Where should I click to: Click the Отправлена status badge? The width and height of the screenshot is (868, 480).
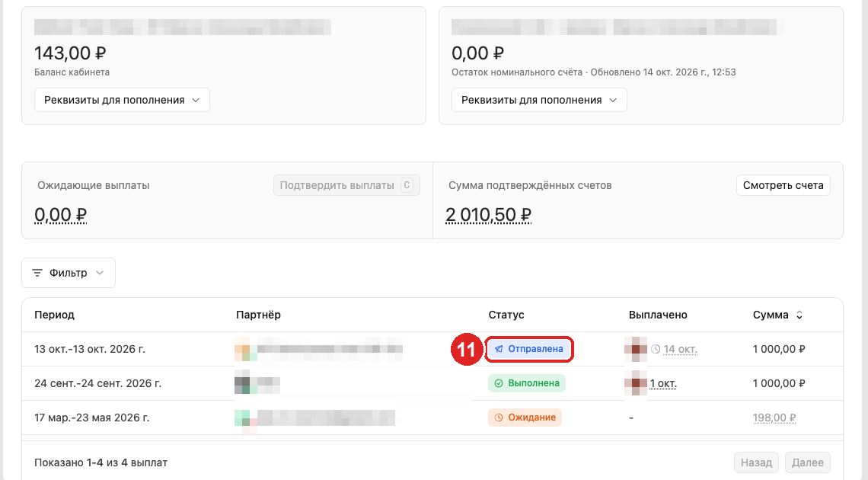528,349
